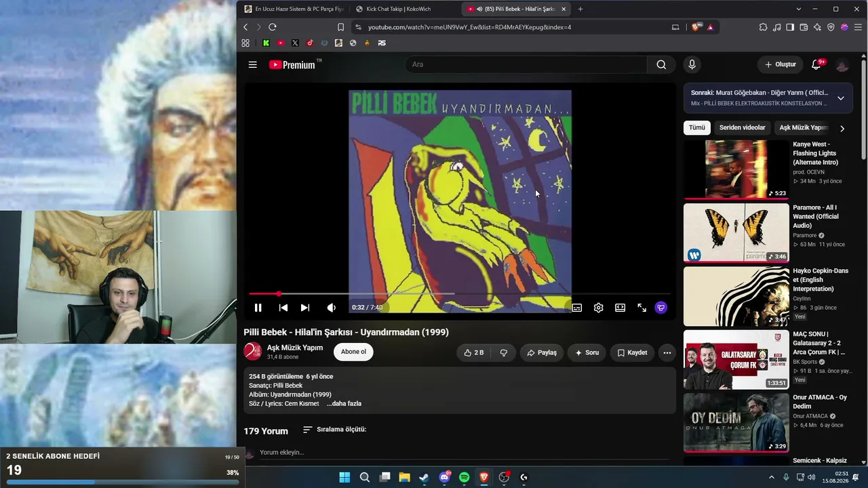Viewport: 868px width, 488px height.
Task: Click the red progress scrubber handle
Action: [279, 293]
